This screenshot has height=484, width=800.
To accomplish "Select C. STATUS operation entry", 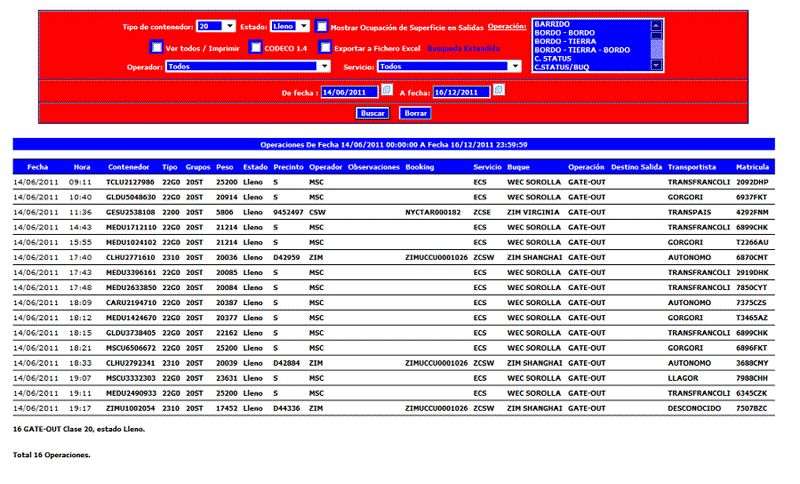I will click(x=553, y=59).
